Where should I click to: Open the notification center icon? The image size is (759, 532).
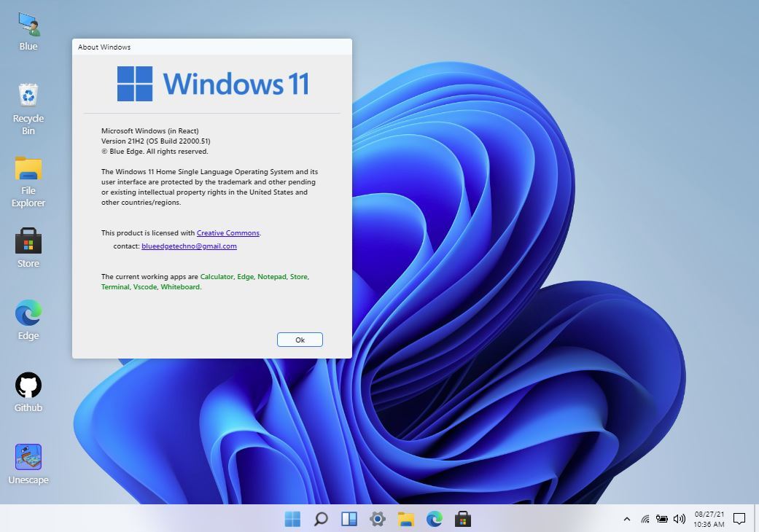coord(739,519)
